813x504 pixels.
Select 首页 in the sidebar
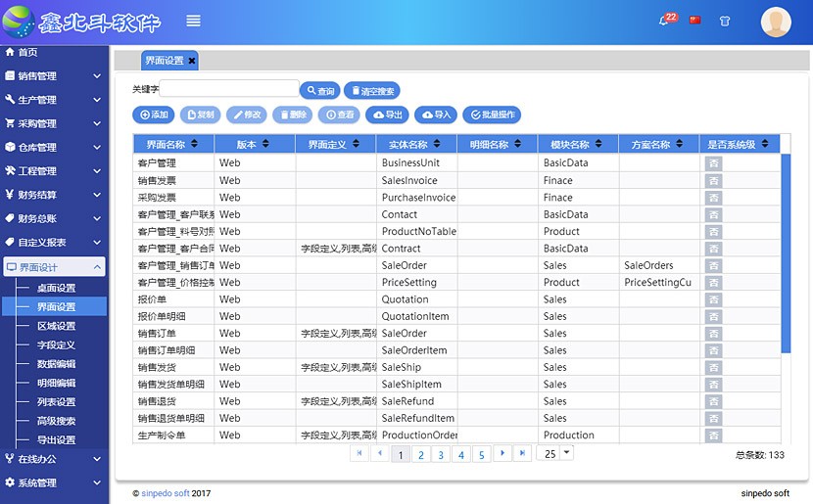click(x=27, y=52)
